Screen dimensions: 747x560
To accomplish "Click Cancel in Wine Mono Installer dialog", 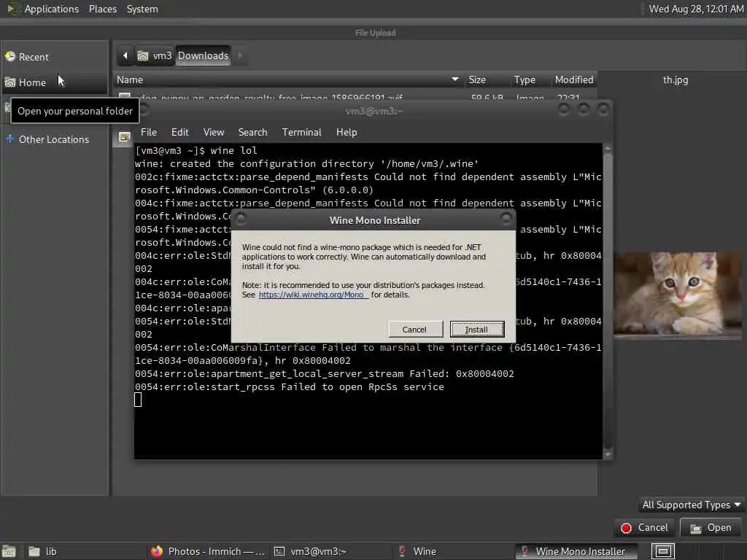I will coord(414,330).
